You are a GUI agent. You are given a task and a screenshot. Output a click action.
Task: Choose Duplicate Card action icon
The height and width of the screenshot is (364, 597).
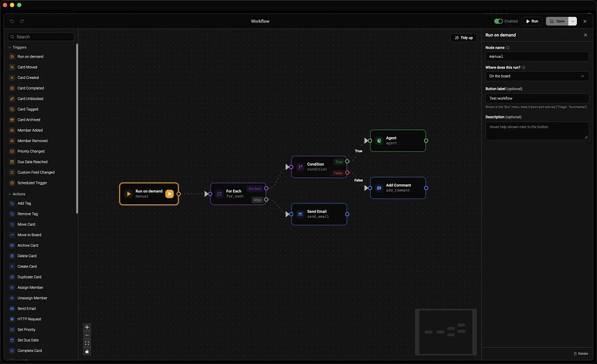[x=12, y=277]
